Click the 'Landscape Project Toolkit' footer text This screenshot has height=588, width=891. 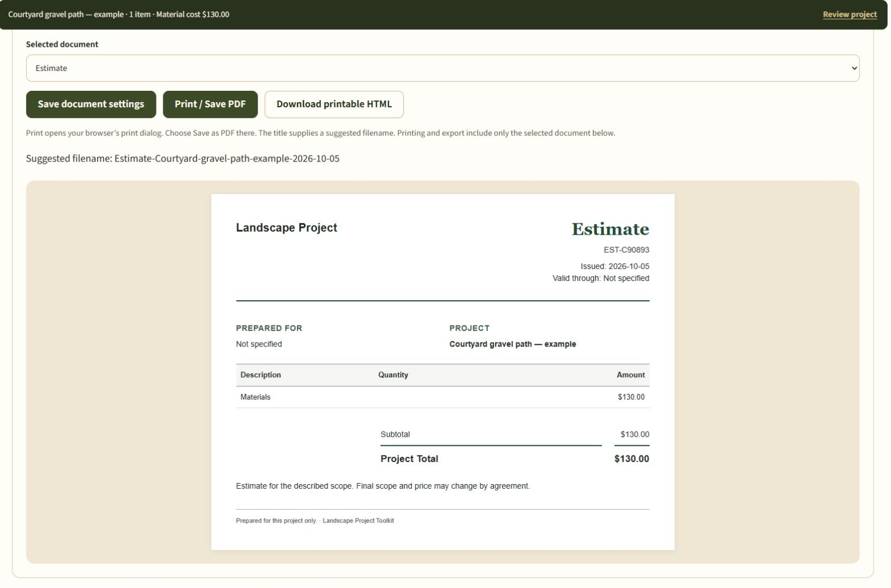point(358,521)
